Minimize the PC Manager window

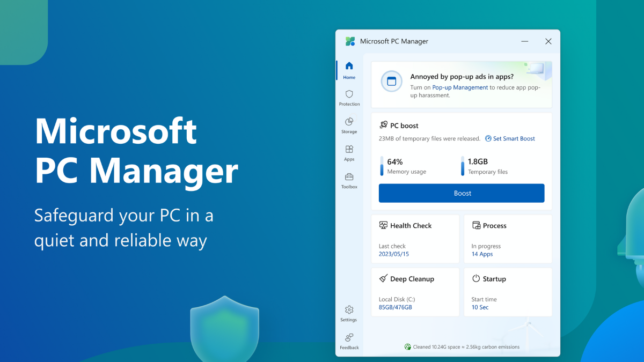pos(524,41)
